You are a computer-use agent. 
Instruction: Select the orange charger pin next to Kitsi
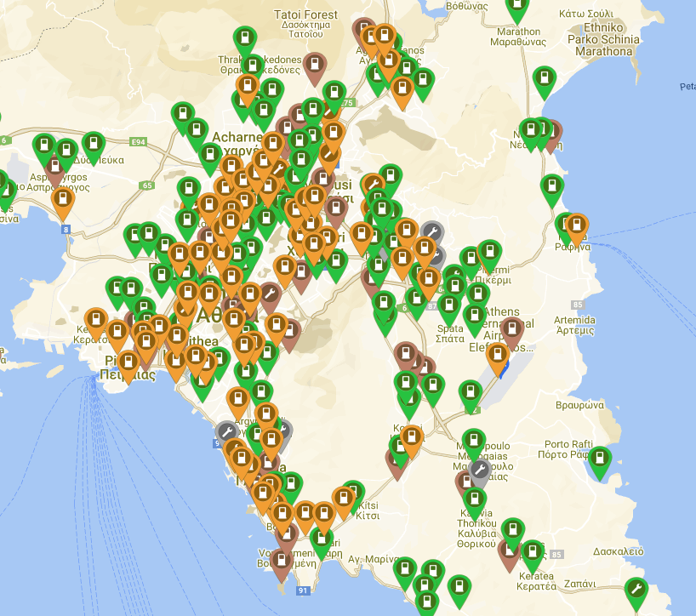point(344,501)
